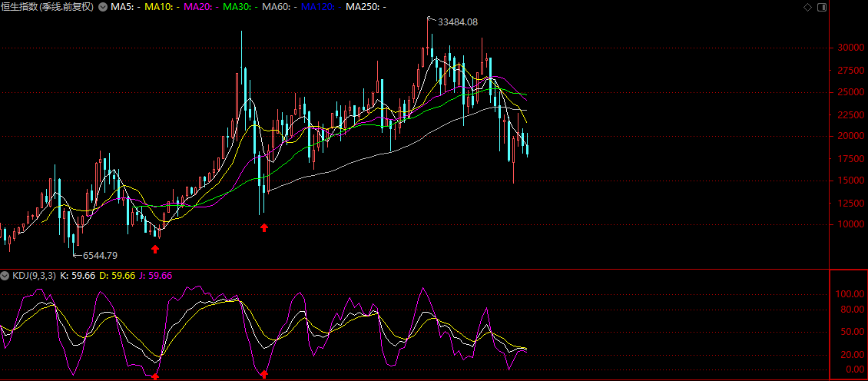The image size is (868, 381).
Task: Click the diamond icon at top right
Action: (x=807, y=7)
